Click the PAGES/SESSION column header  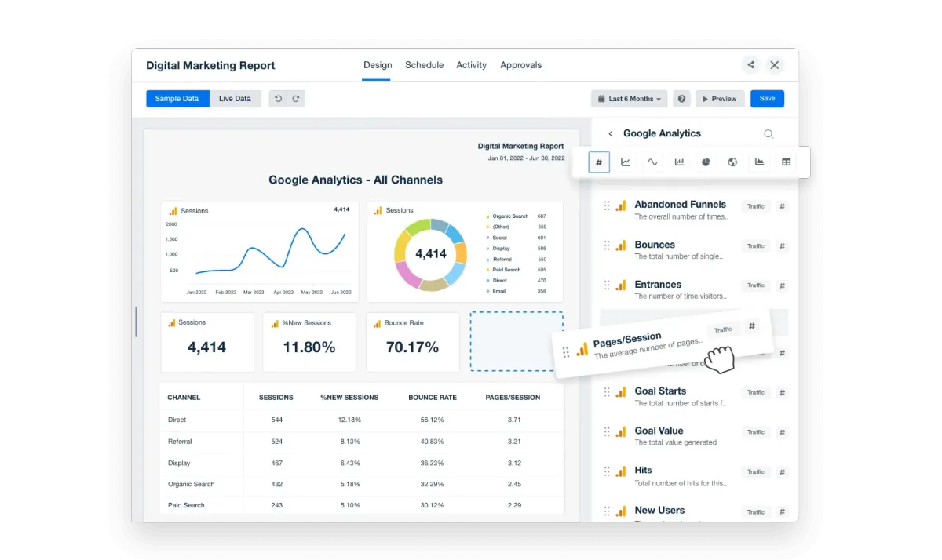tap(513, 398)
